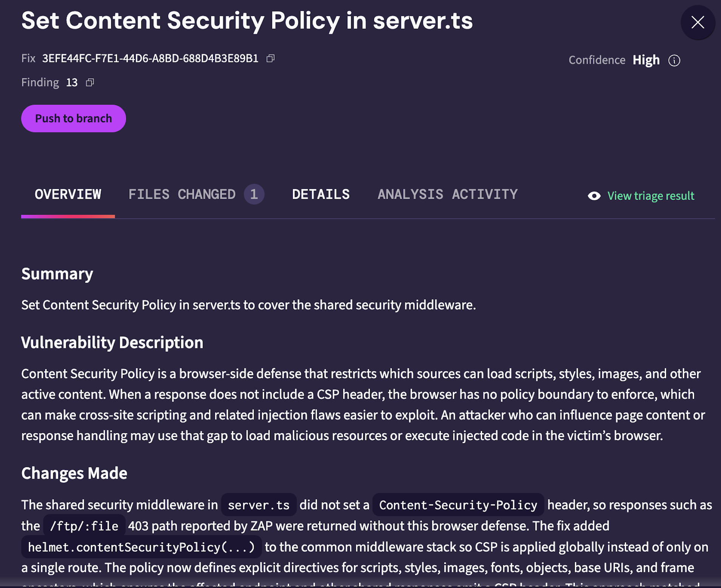
Task: Open the Confidence info tooltip icon
Action: point(674,60)
